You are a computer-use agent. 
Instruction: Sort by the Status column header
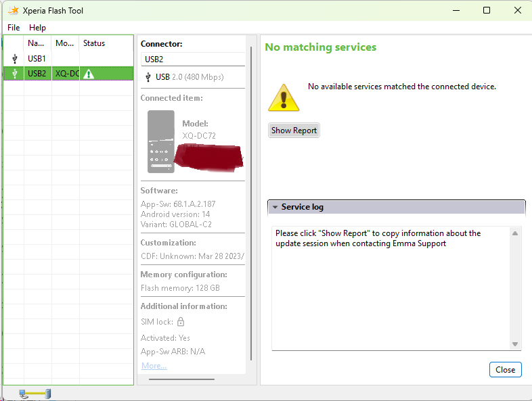click(x=106, y=43)
